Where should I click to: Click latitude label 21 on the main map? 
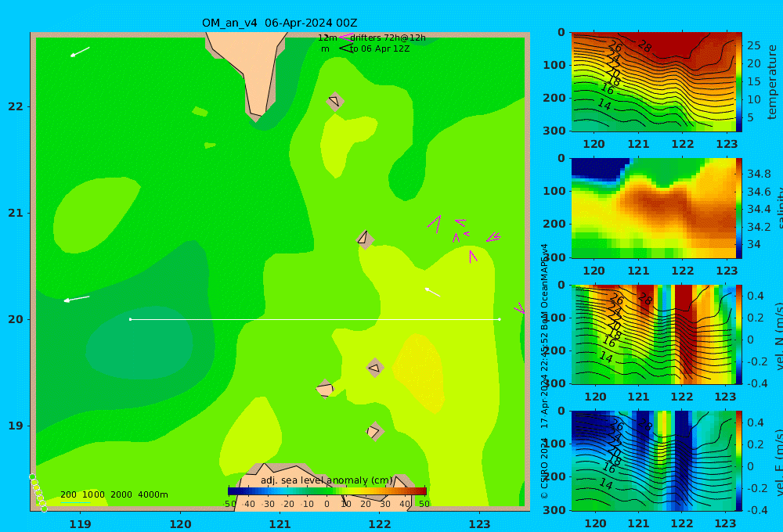tap(16, 213)
